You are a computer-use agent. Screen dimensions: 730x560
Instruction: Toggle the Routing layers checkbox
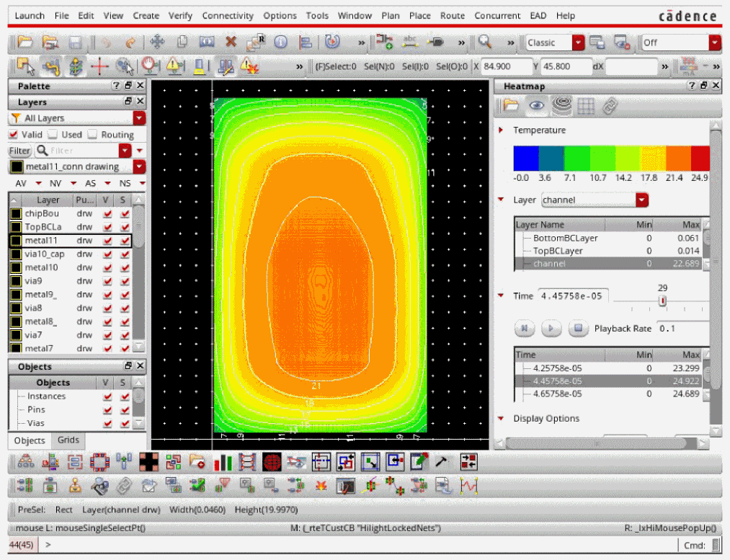pos(92,135)
